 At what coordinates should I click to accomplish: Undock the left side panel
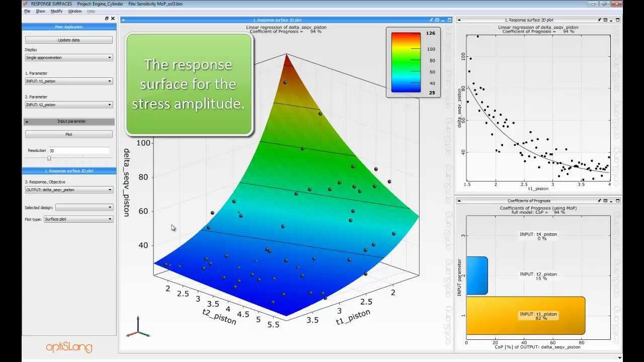coord(107,19)
